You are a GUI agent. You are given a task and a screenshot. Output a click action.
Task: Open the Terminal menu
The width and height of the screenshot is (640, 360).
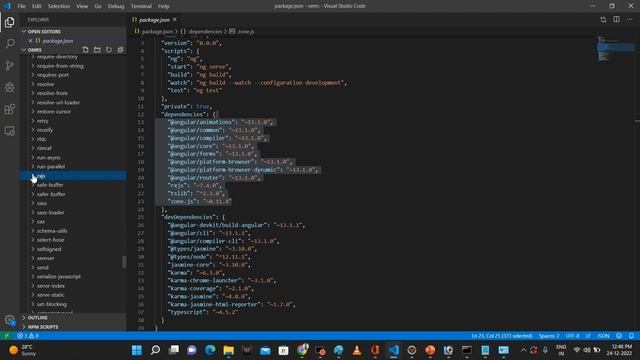click(141, 6)
